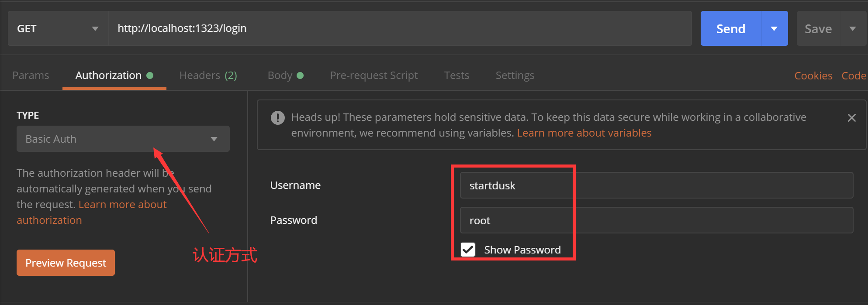Screen dimensions: 868x305
Task: Uncheck the Show Password checkbox
Action: [x=468, y=250]
